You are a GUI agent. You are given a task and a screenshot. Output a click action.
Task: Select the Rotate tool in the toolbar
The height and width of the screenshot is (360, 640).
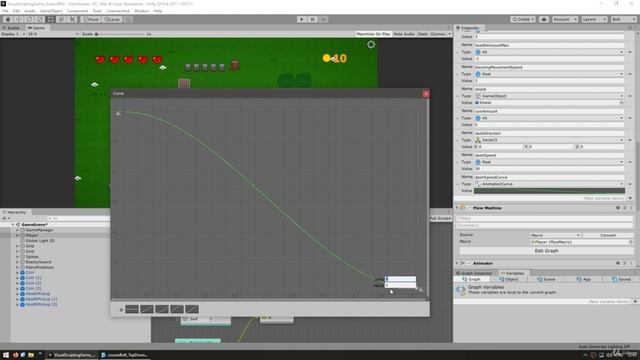coord(29,19)
